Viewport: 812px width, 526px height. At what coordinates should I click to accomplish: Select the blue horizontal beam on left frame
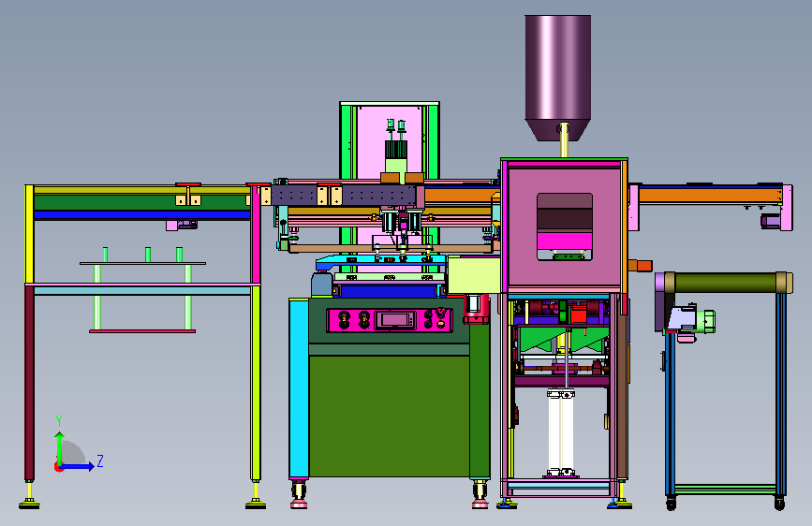(142, 215)
